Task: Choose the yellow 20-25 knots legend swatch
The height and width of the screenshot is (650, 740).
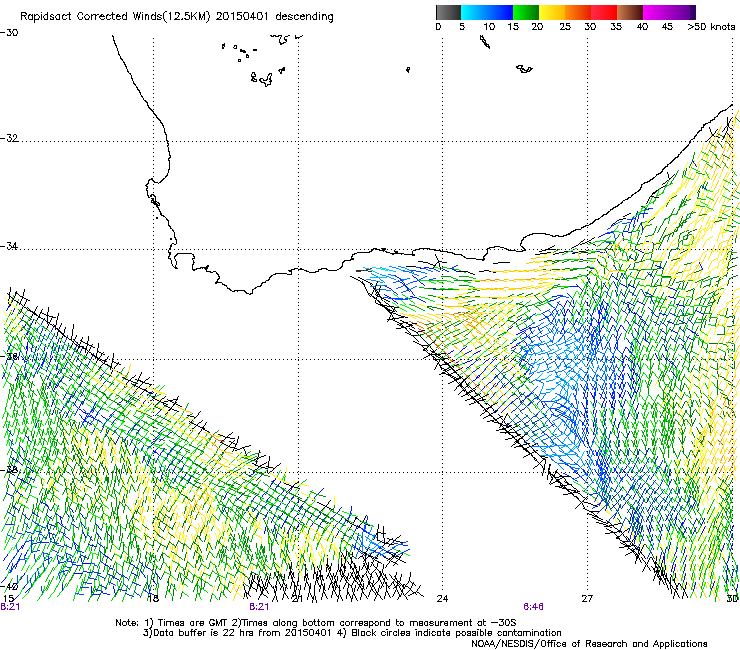Action: pos(552,12)
